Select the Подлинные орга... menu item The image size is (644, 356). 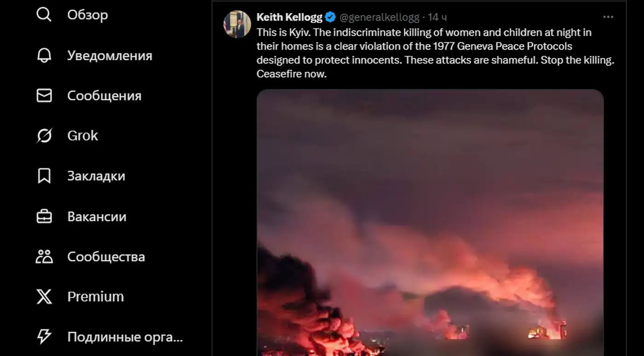click(x=125, y=337)
